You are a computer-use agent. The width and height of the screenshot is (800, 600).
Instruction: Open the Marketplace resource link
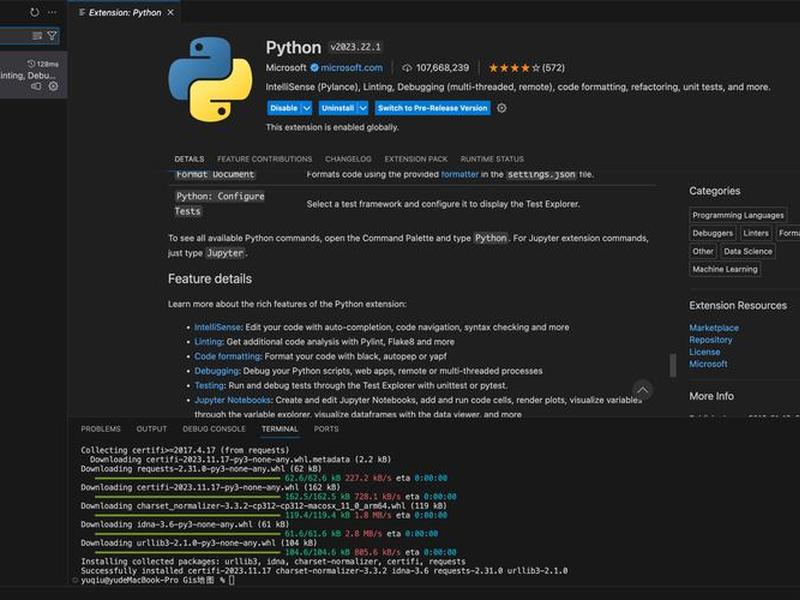click(714, 328)
